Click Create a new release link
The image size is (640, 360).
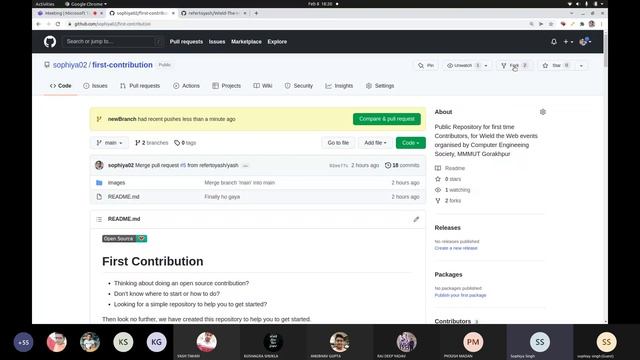click(456, 248)
